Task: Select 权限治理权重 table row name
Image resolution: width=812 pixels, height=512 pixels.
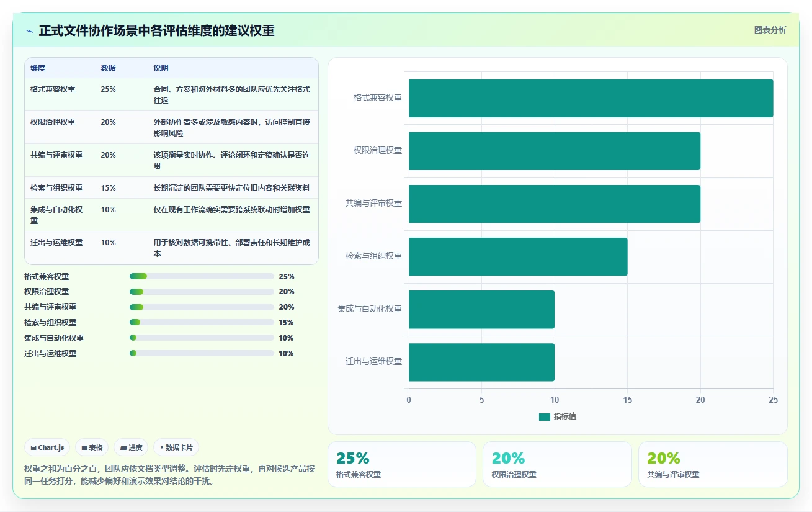Action: (x=53, y=122)
